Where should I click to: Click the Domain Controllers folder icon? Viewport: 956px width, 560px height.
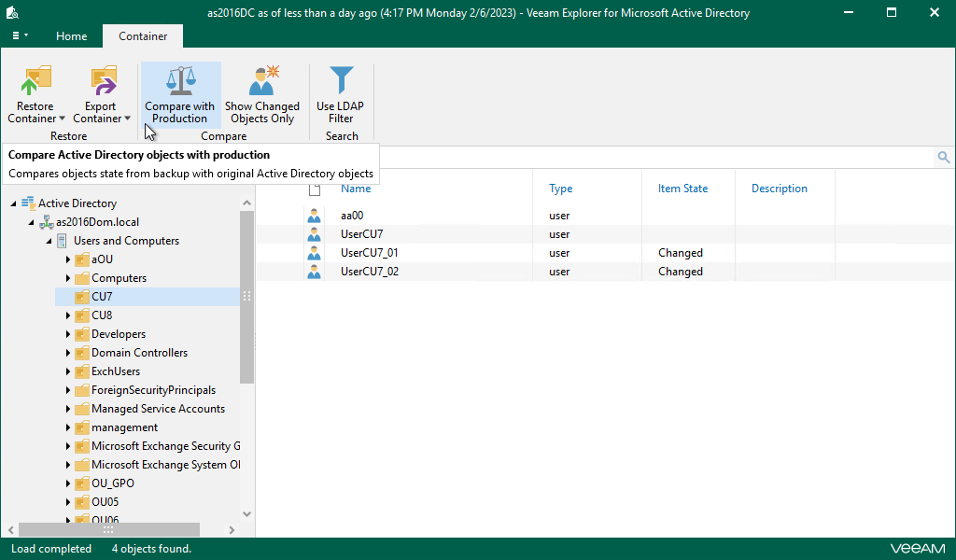point(82,353)
